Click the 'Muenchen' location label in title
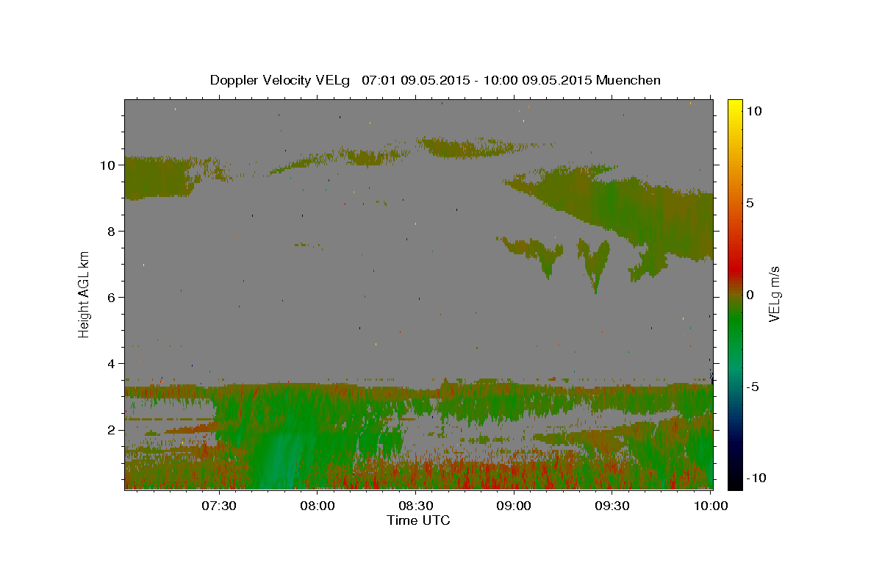The height and width of the screenshot is (588, 882). 628,80
